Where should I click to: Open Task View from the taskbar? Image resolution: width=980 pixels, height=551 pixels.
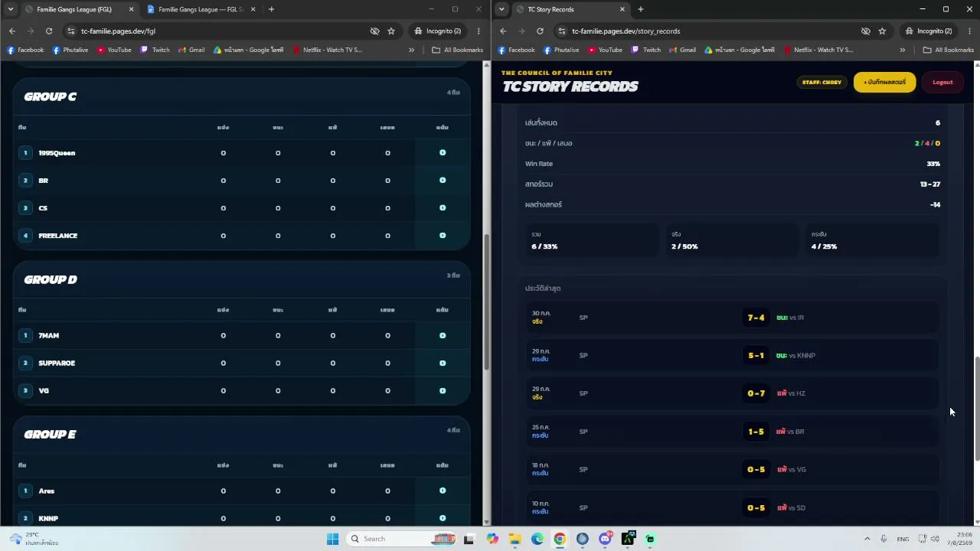click(469, 539)
